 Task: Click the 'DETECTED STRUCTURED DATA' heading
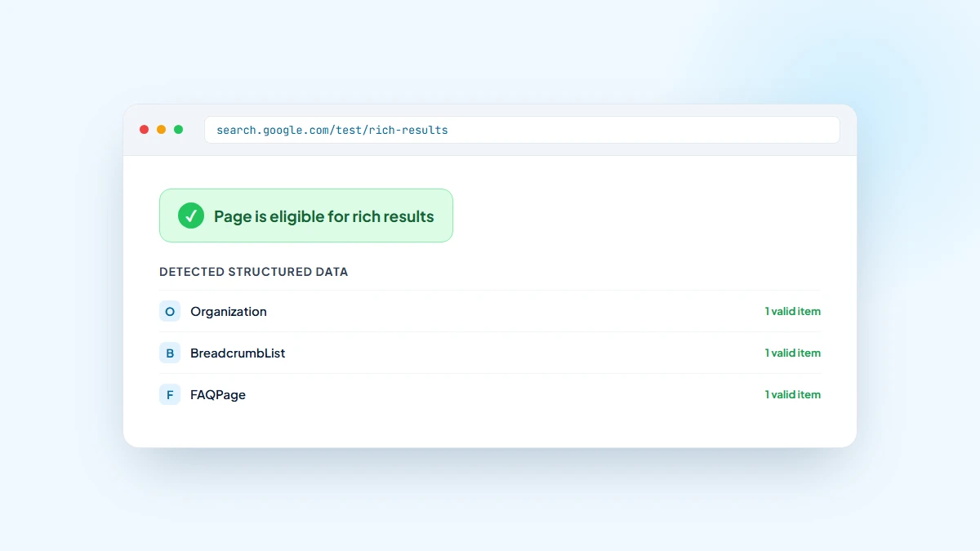254,272
